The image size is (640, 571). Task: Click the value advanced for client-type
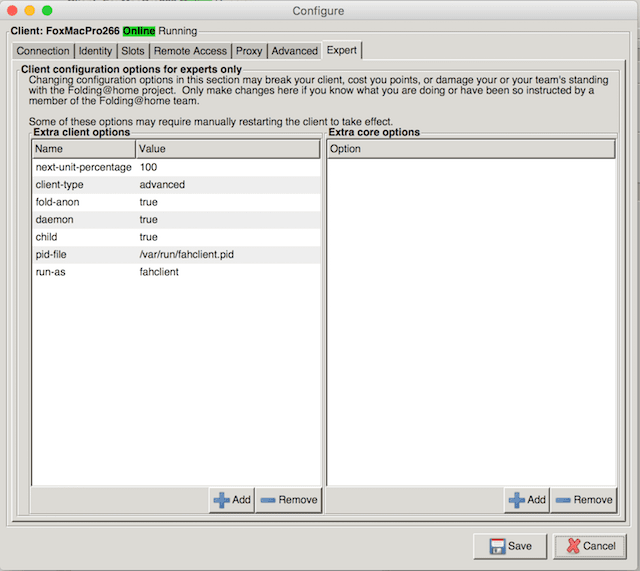click(x=162, y=185)
